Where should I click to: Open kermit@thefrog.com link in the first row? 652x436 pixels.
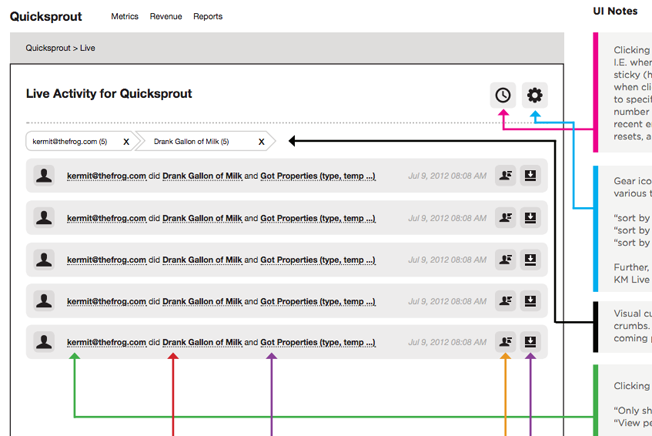pos(106,176)
